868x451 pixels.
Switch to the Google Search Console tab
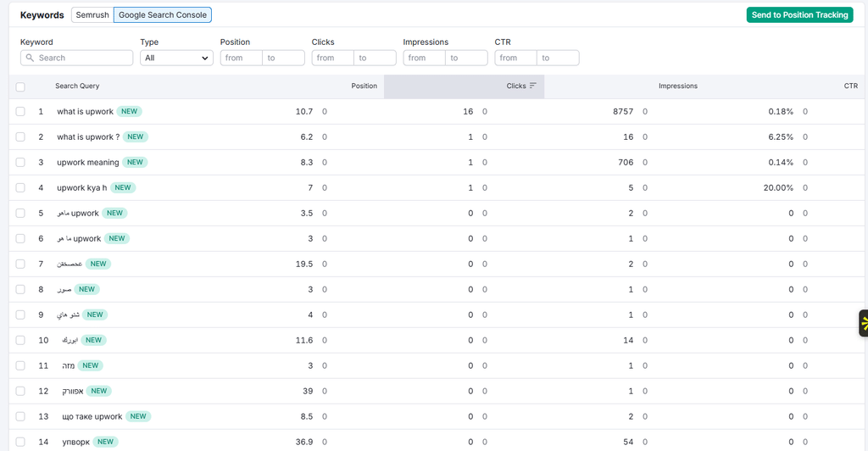[x=163, y=15]
